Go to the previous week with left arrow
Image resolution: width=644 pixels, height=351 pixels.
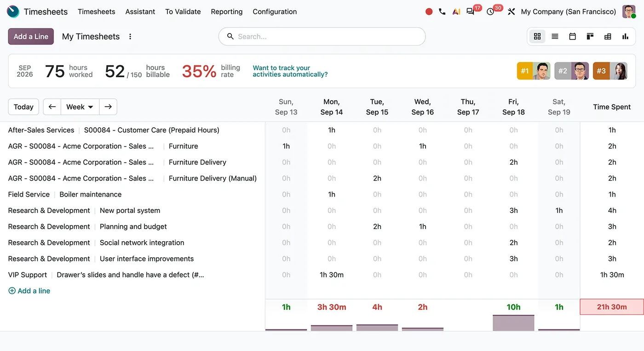pos(52,107)
